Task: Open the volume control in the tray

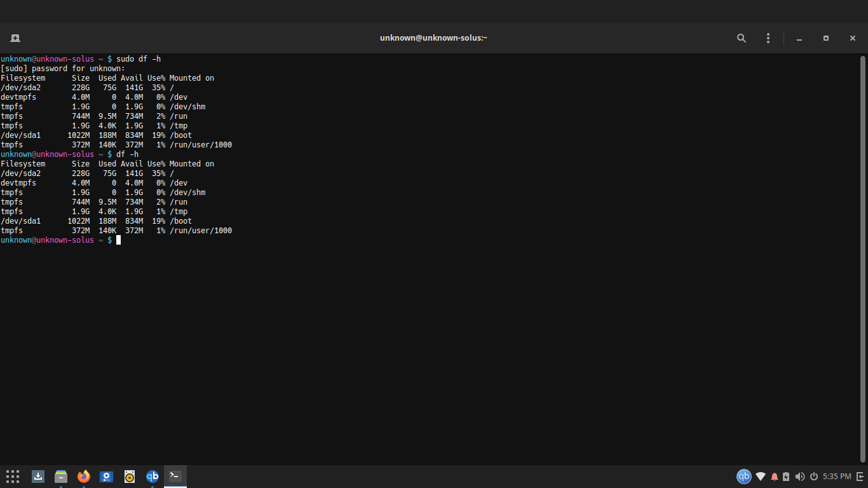Action: (800, 477)
